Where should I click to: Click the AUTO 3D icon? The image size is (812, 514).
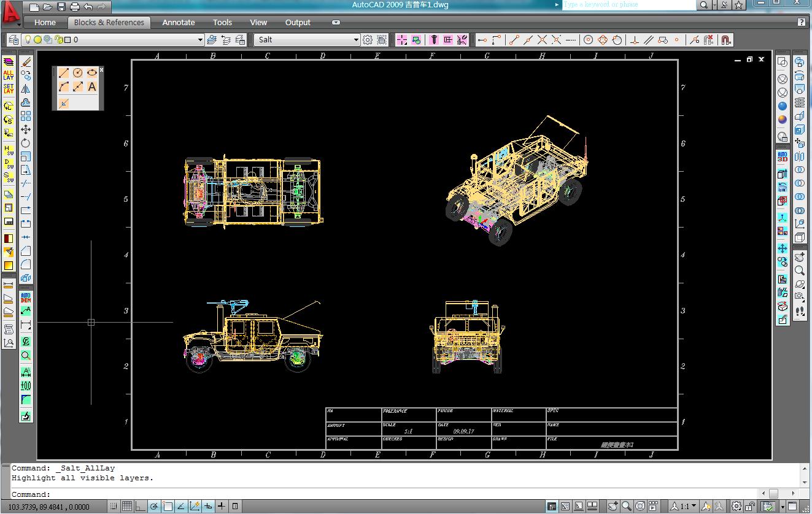pyautogui.click(x=783, y=157)
